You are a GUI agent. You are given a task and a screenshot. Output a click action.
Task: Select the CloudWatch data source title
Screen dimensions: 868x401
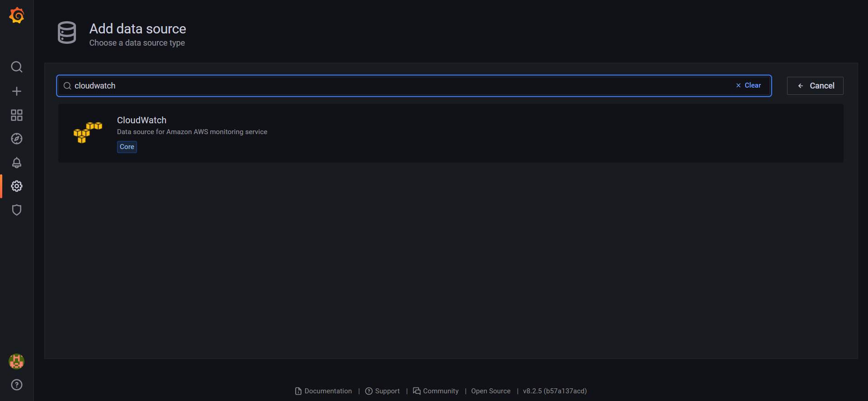point(142,120)
